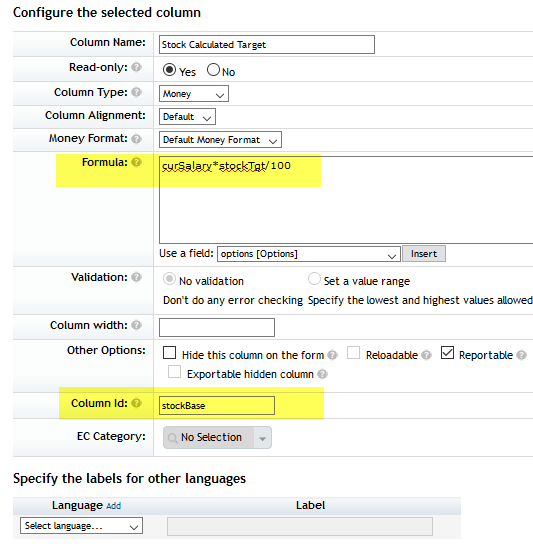
Task: Open help icon beside Reportable
Action: coord(521,355)
